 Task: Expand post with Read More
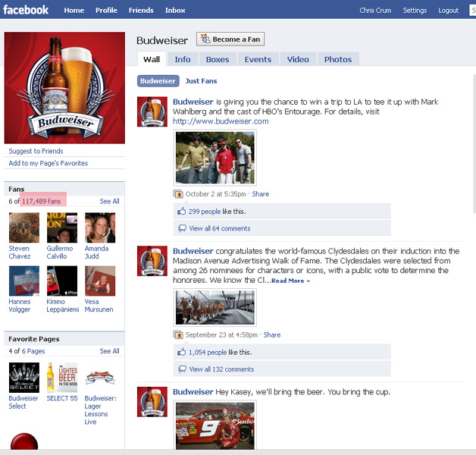[290, 281]
